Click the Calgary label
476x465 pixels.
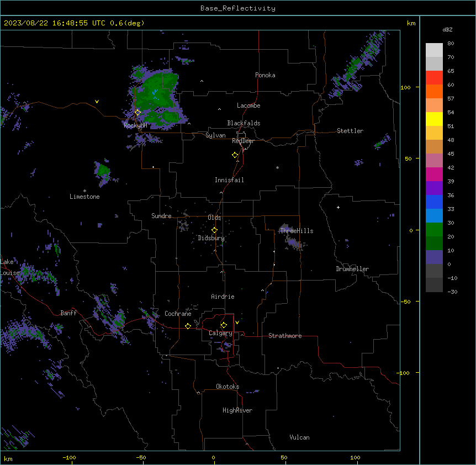(x=220, y=333)
